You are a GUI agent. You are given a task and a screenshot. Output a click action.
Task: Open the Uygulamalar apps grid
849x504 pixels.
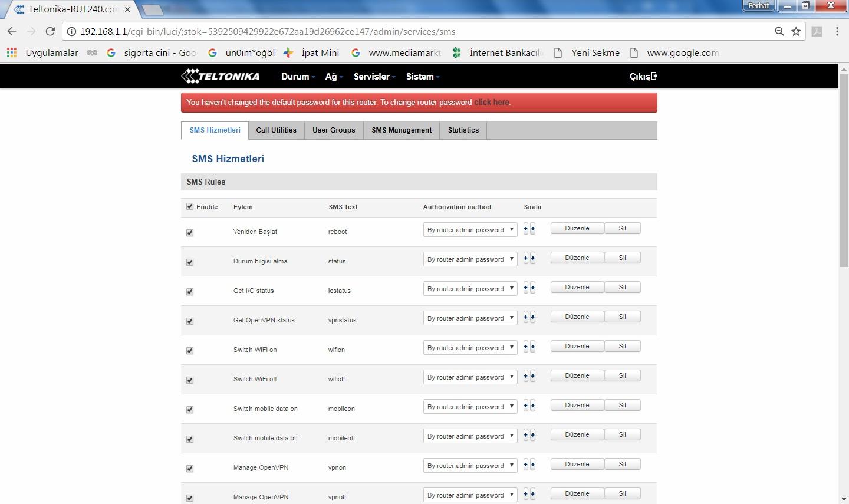pos(12,53)
